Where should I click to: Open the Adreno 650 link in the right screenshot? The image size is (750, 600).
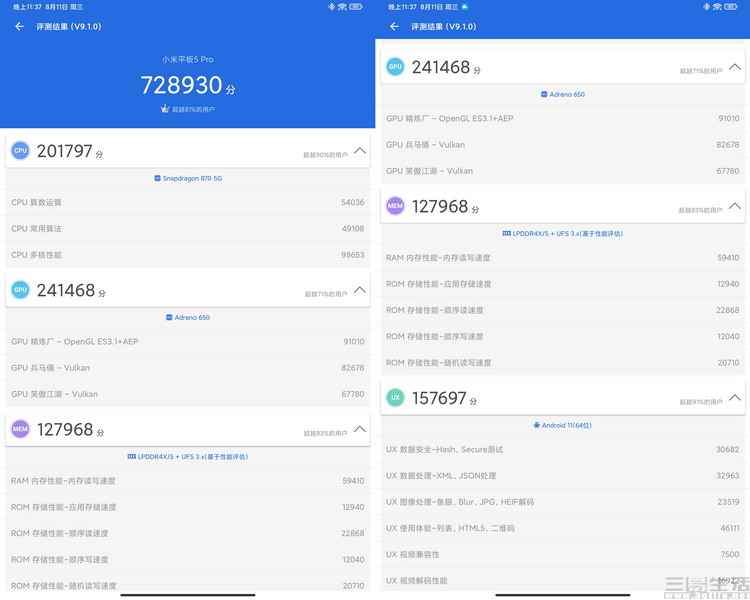pos(563,94)
